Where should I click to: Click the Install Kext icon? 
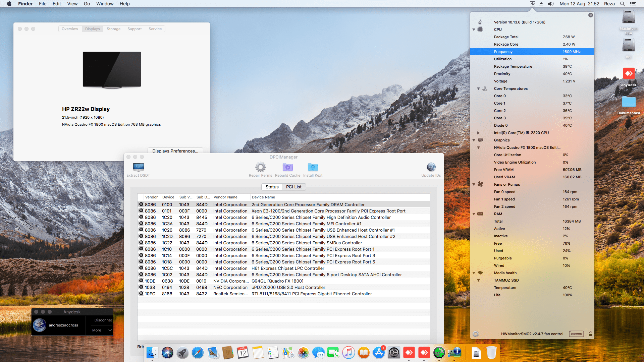point(313,167)
